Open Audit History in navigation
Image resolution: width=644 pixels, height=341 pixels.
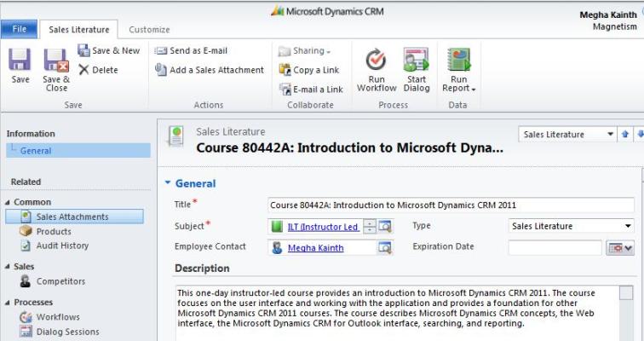(x=55, y=246)
